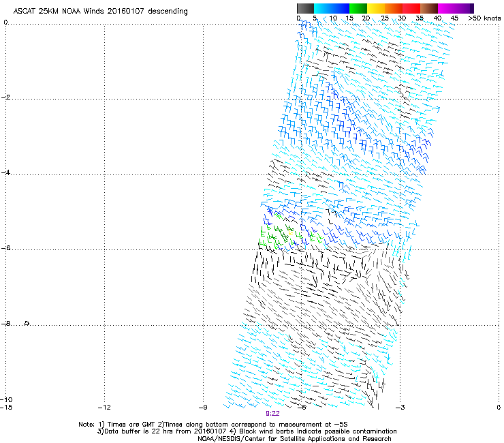The width and height of the screenshot is (504, 443).
Task: Click the '-8' latitude axis label
Action: (5, 323)
